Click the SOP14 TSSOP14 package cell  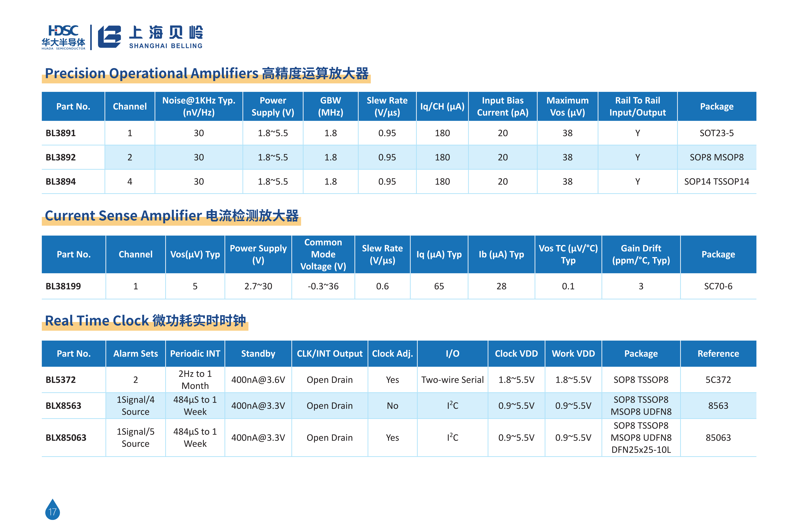717,182
